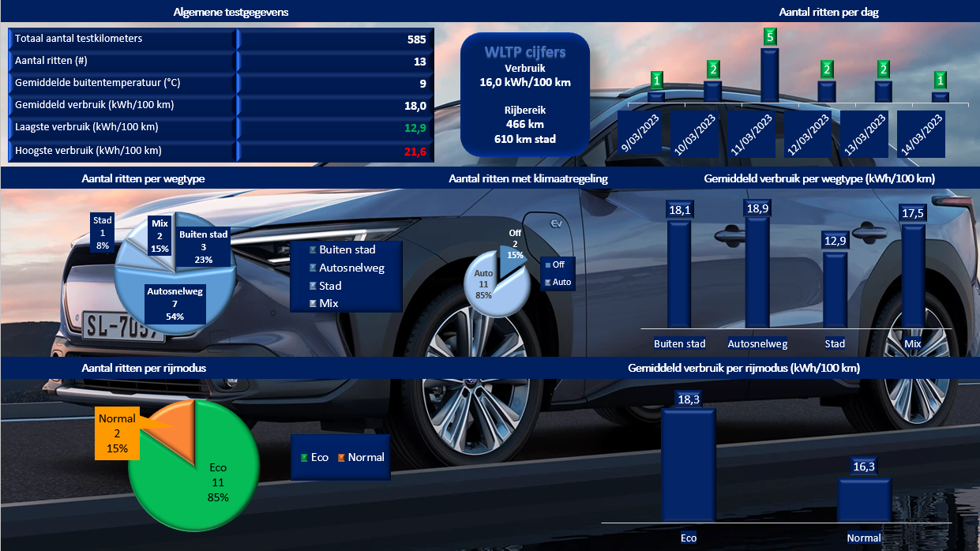Click green label 1 above 9/03/2023

click(x=656, y=80)
